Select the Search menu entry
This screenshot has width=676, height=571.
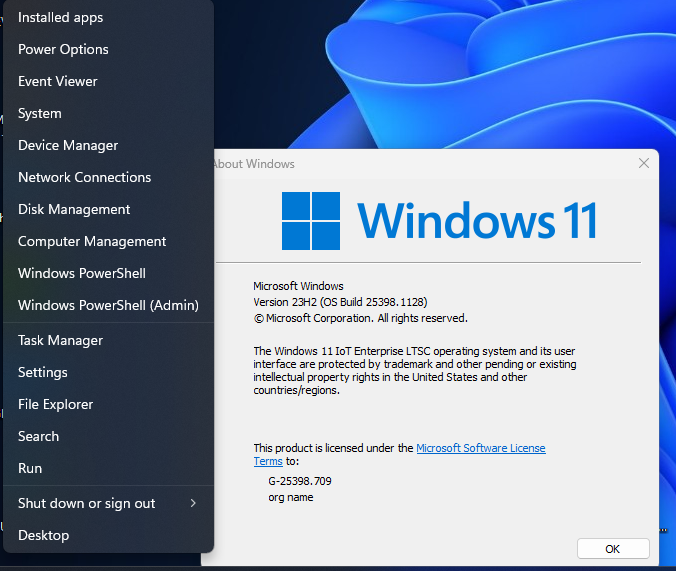pos(108,436)
